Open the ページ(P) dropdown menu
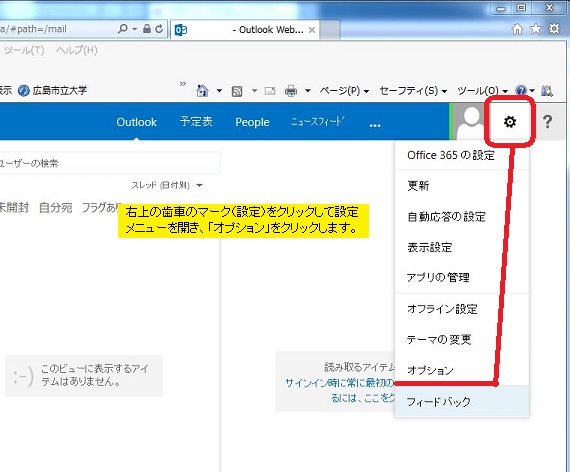 click(344, 91)
